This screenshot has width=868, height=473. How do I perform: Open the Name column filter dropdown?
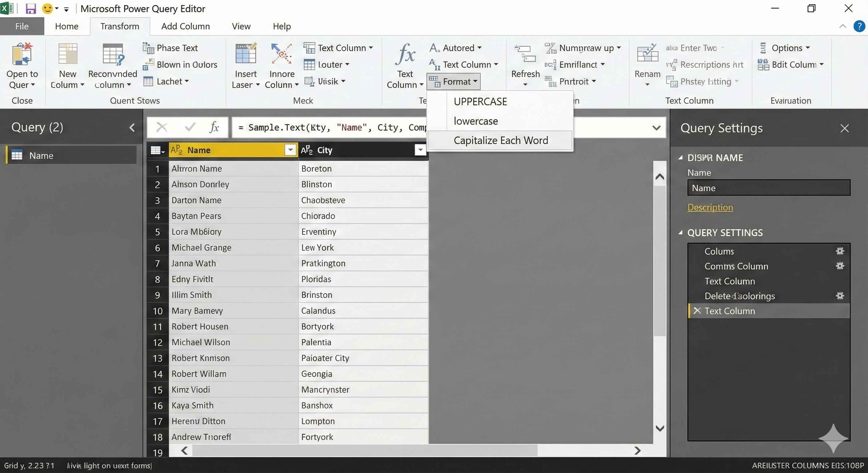click(x=290, y=150)
